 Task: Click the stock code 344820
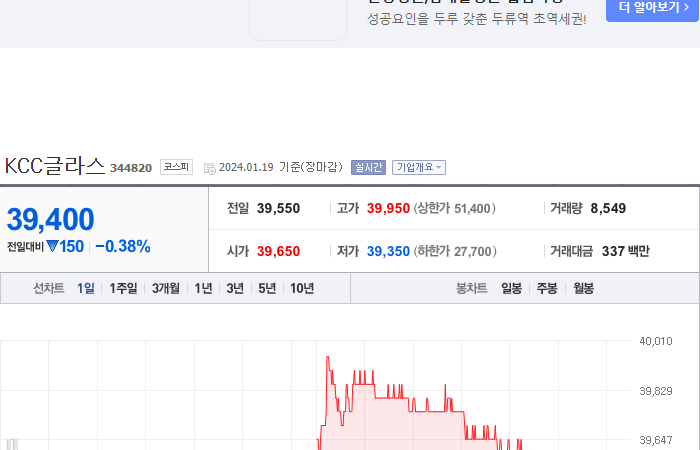[x=131, y=168]
